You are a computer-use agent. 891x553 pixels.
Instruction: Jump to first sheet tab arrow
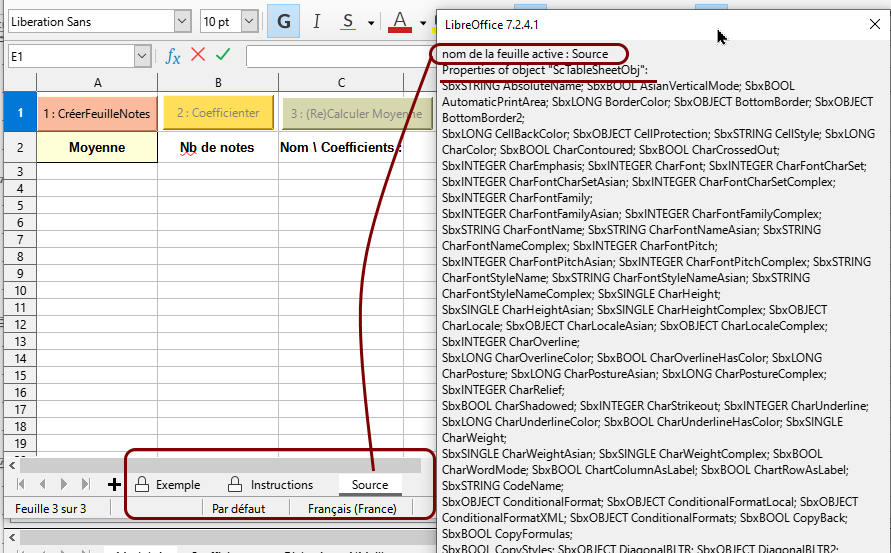point(21,485)
